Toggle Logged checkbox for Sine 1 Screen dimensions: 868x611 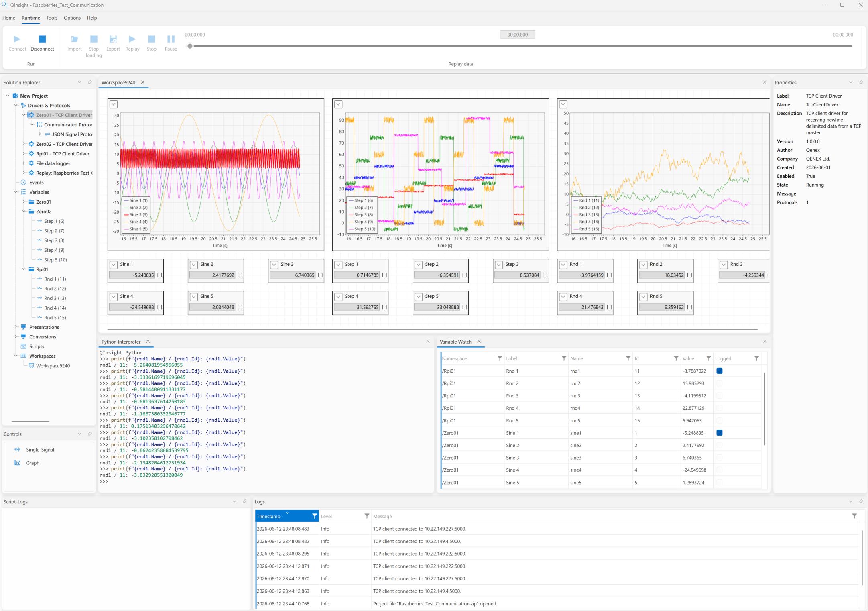point(720,433)
